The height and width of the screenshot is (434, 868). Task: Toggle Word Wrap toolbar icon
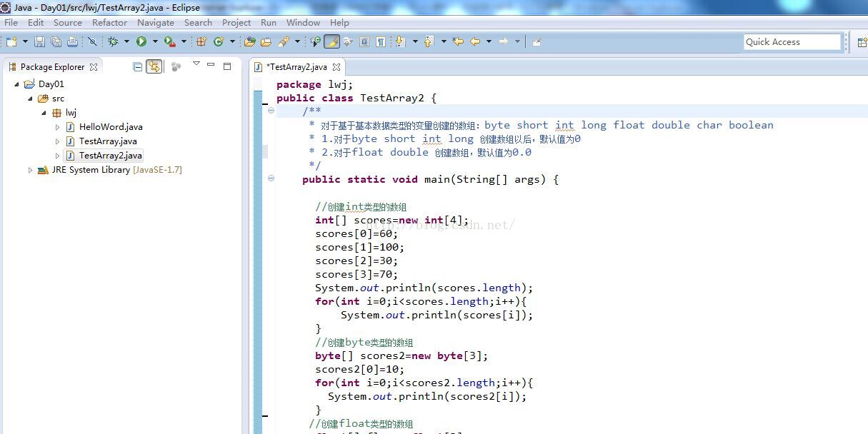[x=348, y=42]
